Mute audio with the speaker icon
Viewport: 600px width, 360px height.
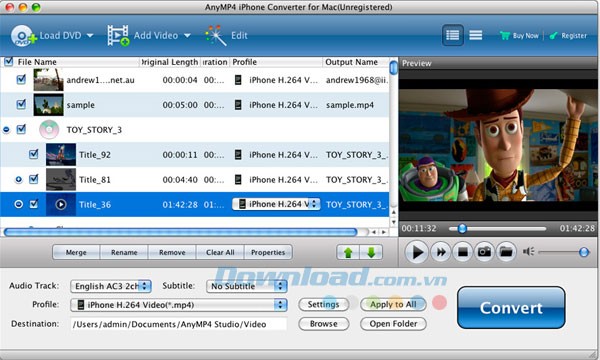click(528, 251)
